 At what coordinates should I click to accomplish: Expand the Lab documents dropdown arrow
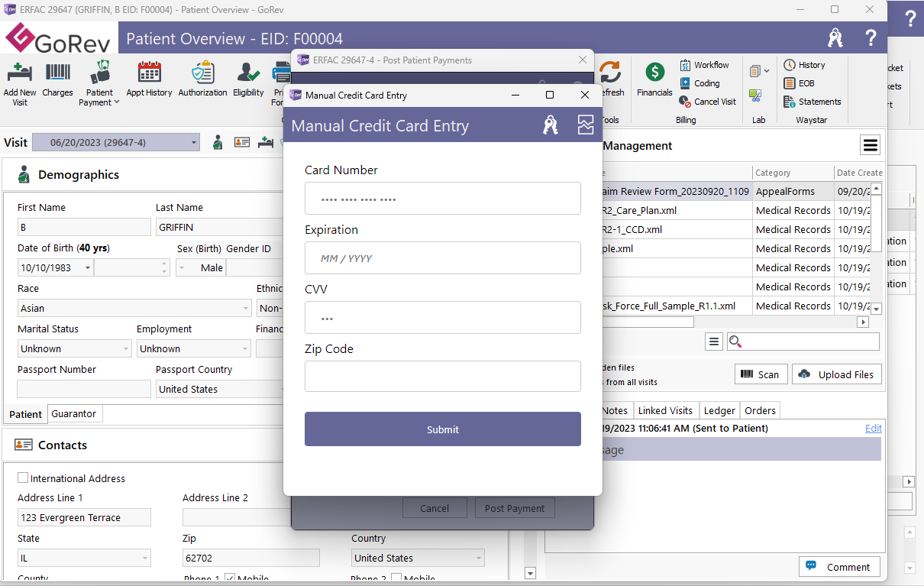[766, 71]
